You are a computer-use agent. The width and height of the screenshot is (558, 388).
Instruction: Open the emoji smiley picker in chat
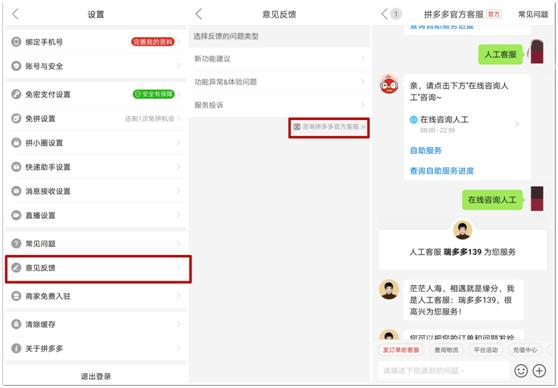[x=521, y=371]
